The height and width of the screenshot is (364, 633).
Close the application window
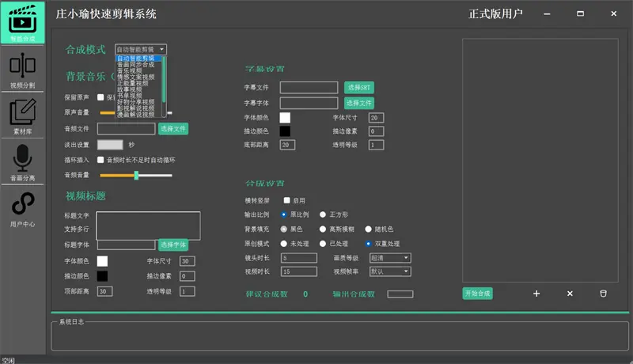point(614,14)
